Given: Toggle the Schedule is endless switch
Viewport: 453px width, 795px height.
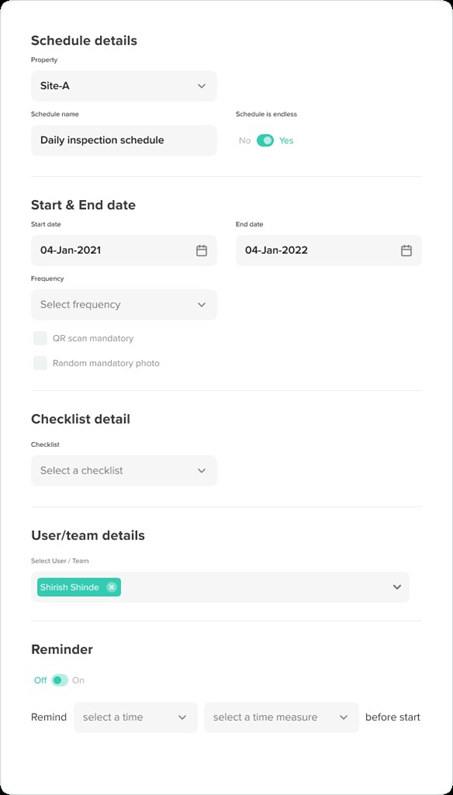Looking at the screenshot, I should point(265,140).
